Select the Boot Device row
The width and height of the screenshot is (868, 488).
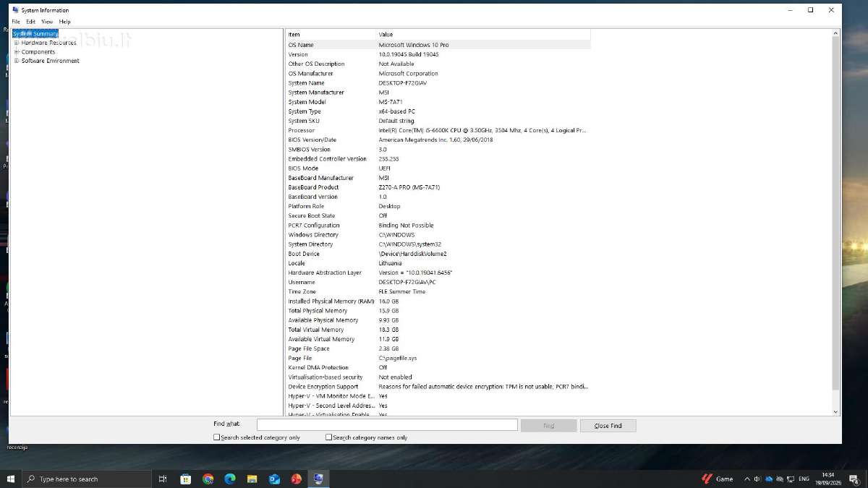[438, 254]
